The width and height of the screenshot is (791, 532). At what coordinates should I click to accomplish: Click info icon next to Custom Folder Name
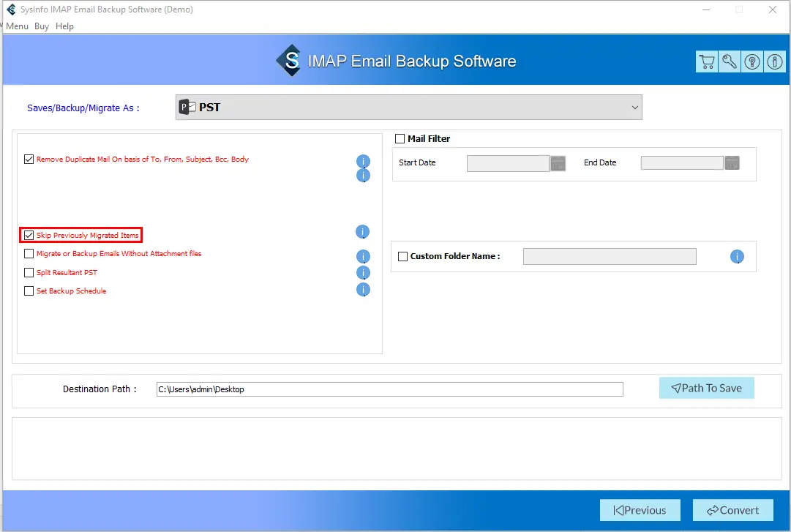737,257
